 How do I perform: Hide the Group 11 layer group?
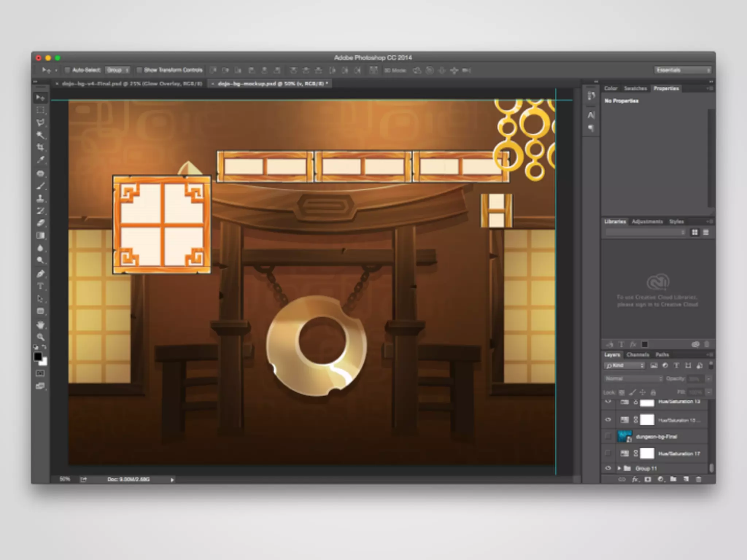pos(608,468)
